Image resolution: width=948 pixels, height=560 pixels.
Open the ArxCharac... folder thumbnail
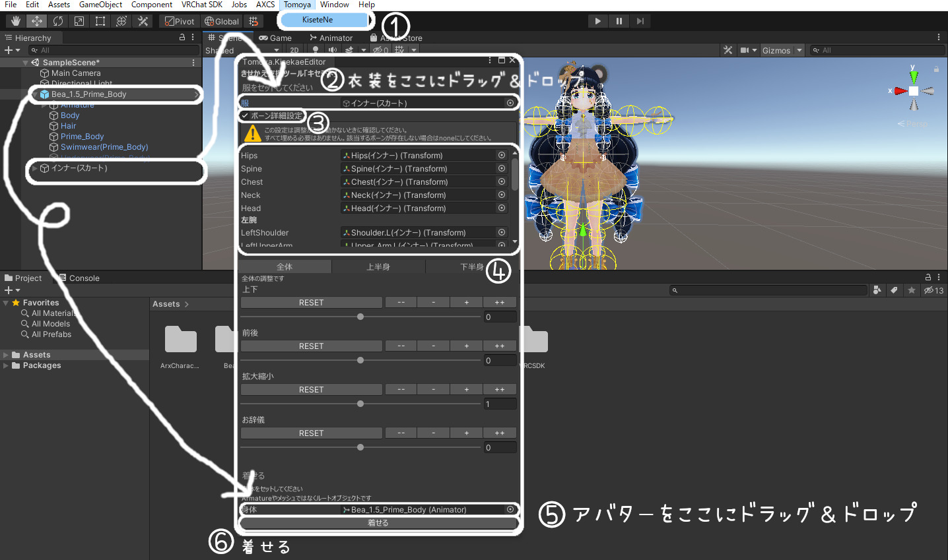tap(180, 339)
